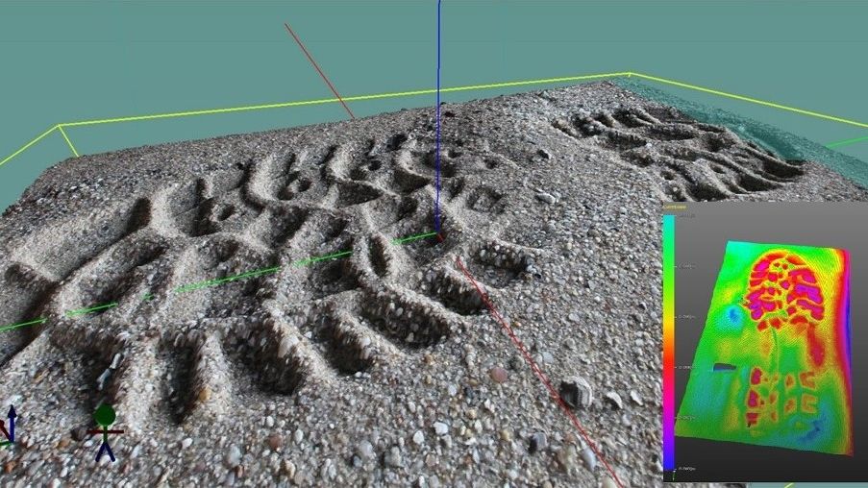This screenshot has height=488, width=868.
Task: Click the yellow bounding box top-right corner
Action: 630,74
